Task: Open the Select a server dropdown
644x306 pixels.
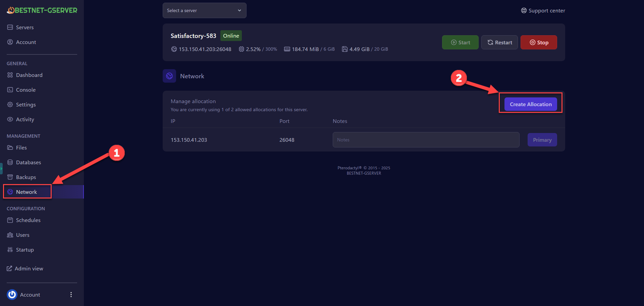Action: coord(205,10)
